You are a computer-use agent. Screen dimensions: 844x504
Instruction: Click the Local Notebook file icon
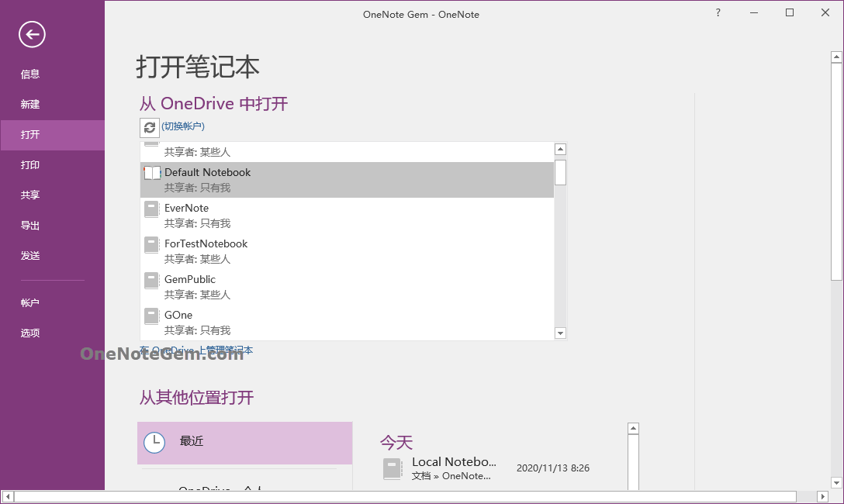point(393,468)
